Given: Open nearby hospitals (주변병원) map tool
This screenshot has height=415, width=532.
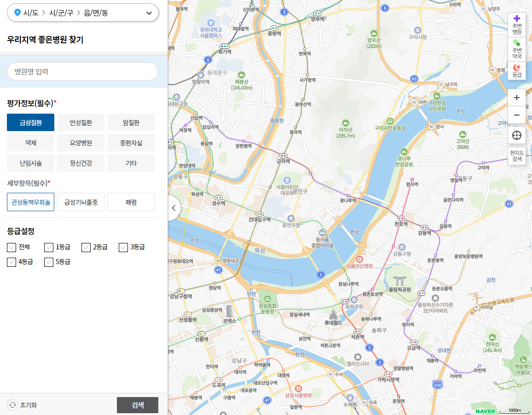Looking at the screenshot, I should (x=516, y=25).
